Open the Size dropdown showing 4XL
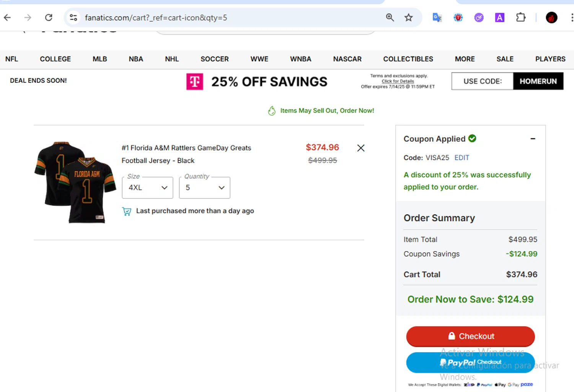 tap(147, 188)
